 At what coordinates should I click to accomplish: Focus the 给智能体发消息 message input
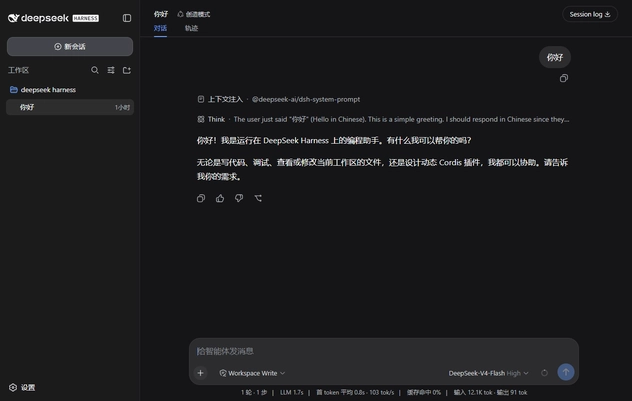pyautogui.click(x=384, y=351)
